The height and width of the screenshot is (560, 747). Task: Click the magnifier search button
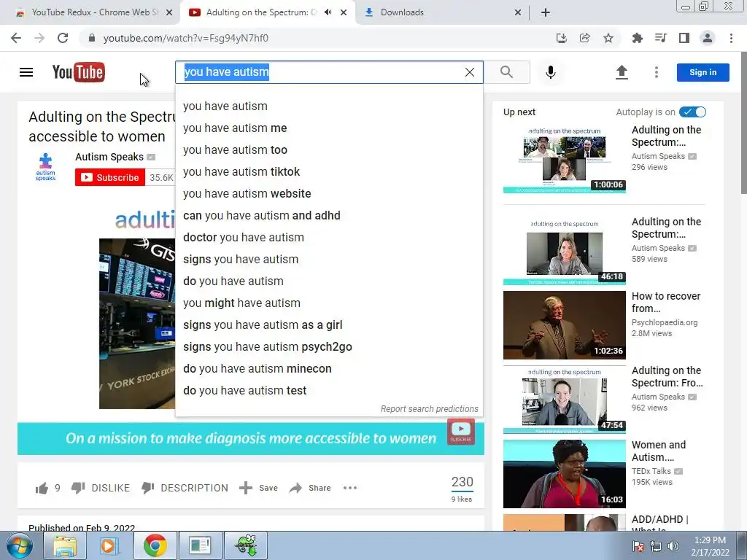point(507,72)
